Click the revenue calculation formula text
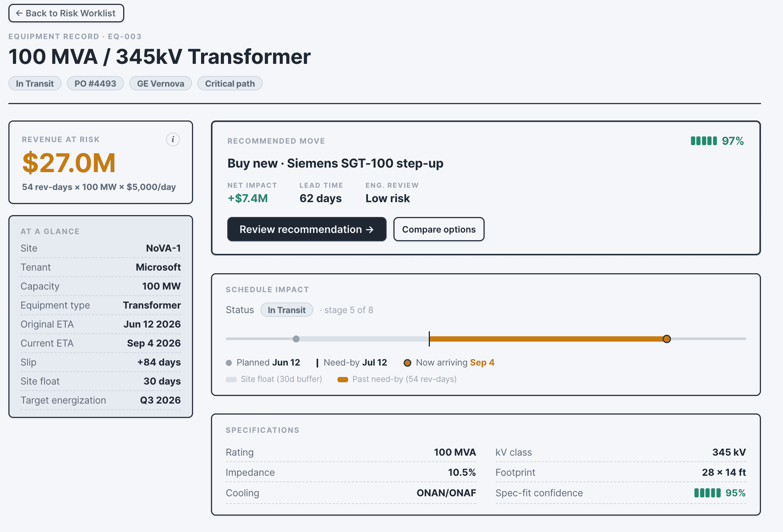The width and height of the screenshot is (783, 532). coord(99,187)
